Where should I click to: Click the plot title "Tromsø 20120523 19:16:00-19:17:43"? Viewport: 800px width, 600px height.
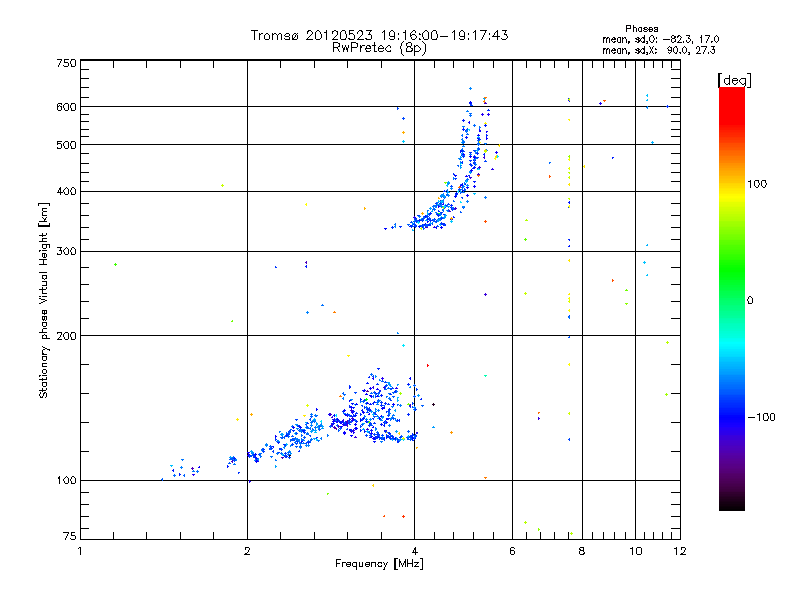click(x=379, y=35)
